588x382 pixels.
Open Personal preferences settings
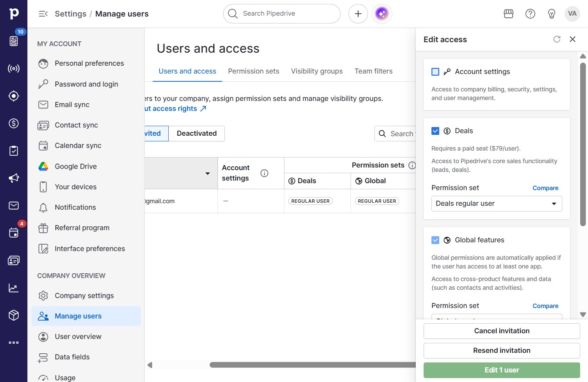(x=86, y=64)
